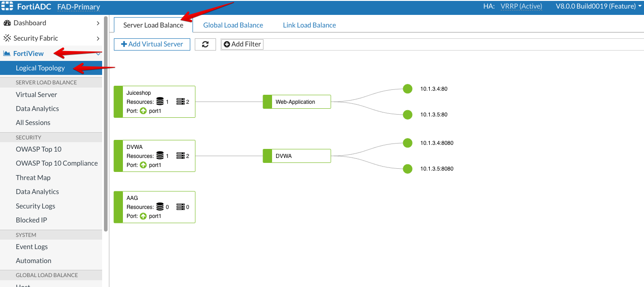Click AAG real server stack icon

pos(181,207)
